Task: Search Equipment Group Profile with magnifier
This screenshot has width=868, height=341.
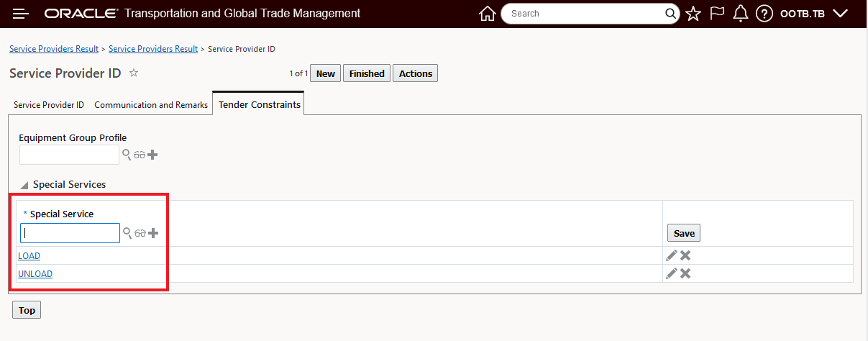Action: [127, 155]
